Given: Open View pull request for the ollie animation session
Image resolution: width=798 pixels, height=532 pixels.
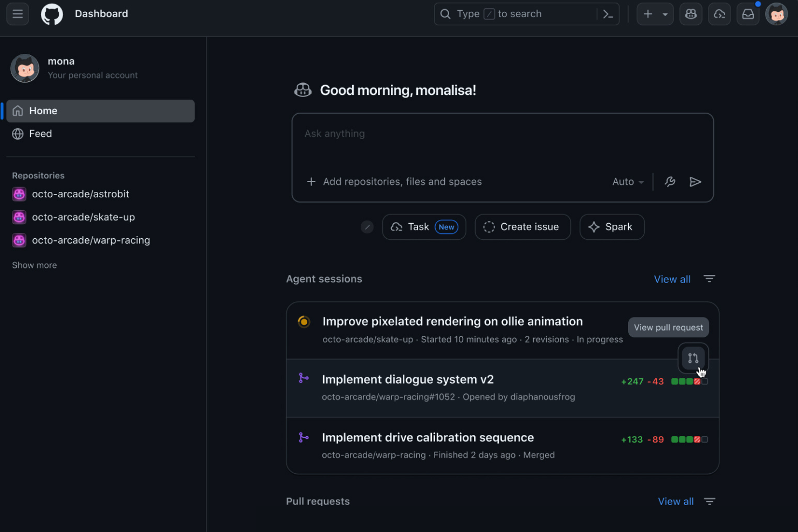Looking at the screenshot, I should (668, 327).
